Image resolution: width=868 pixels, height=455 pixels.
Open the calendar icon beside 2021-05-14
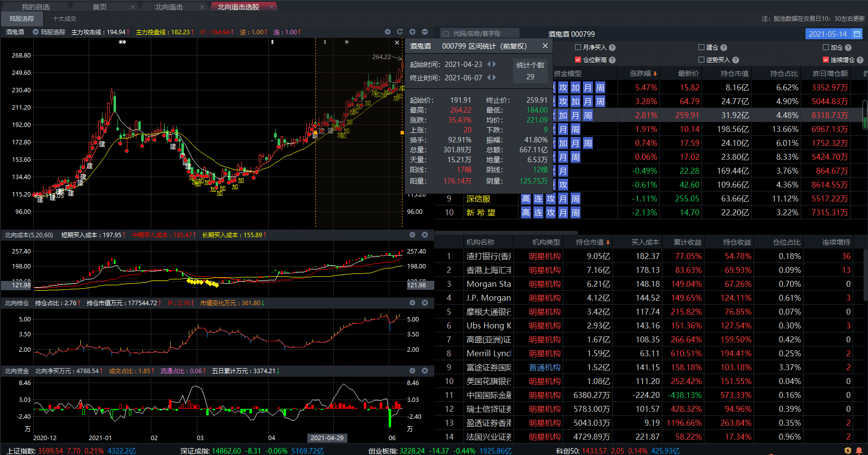[857, 34]
